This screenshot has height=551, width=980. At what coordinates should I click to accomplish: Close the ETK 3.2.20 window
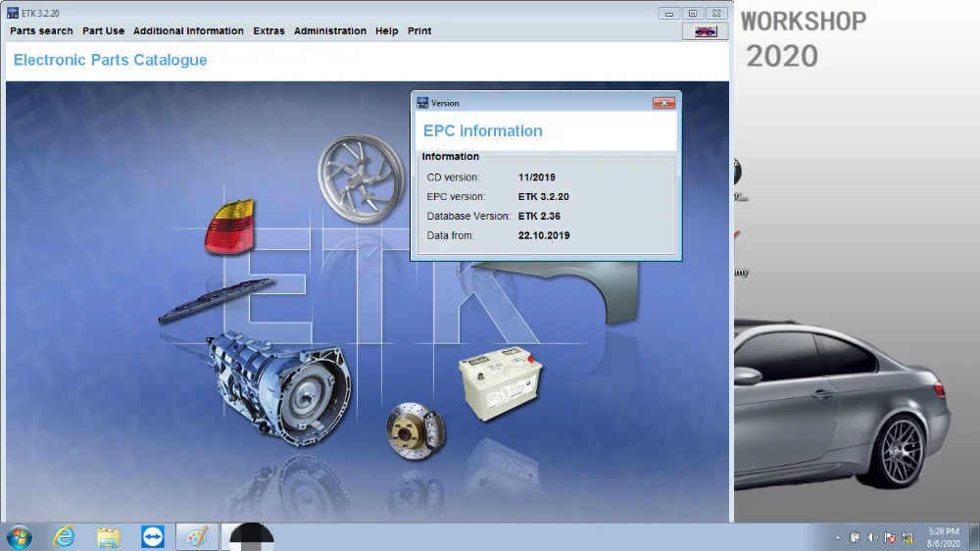tap(716, 13)
